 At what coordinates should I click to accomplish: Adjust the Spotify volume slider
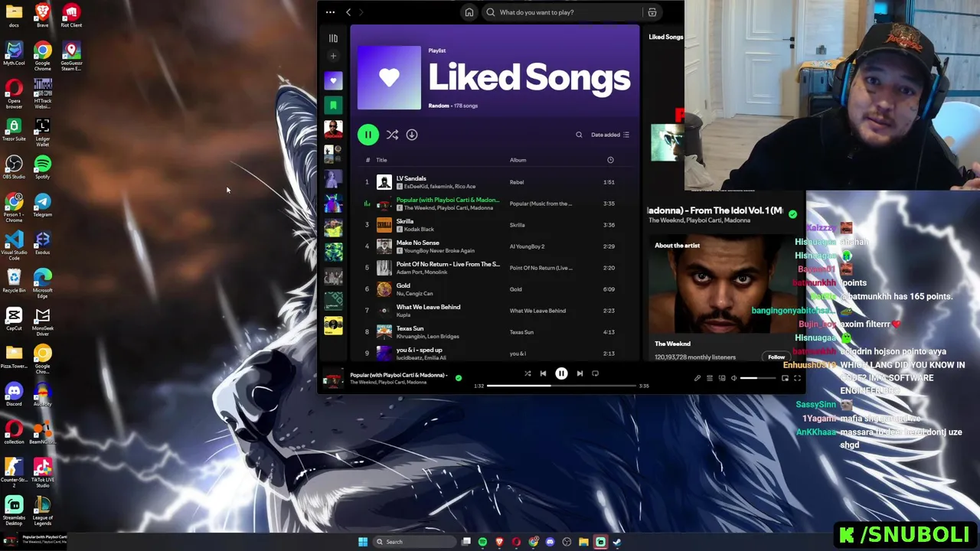coord(759,378)
